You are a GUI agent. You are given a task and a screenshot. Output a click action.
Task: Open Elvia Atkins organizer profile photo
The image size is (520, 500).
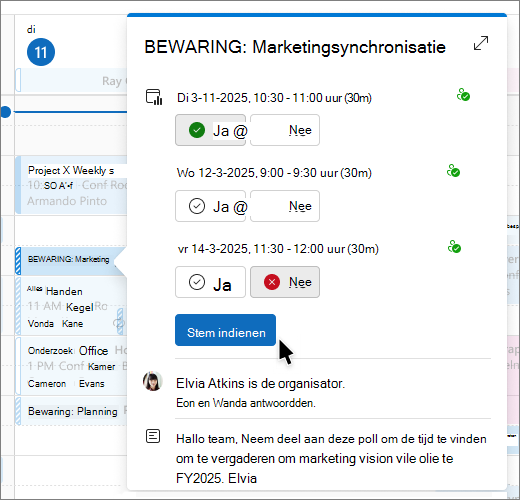click(x=153, y=381)
